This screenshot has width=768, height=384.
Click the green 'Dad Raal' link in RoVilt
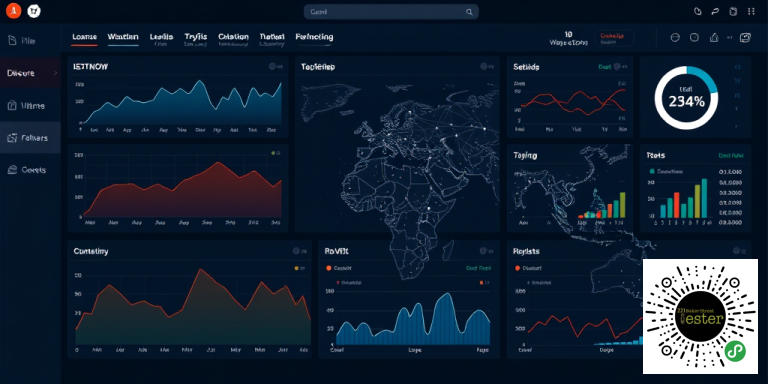pyautogui.click(x=479, y=268)
